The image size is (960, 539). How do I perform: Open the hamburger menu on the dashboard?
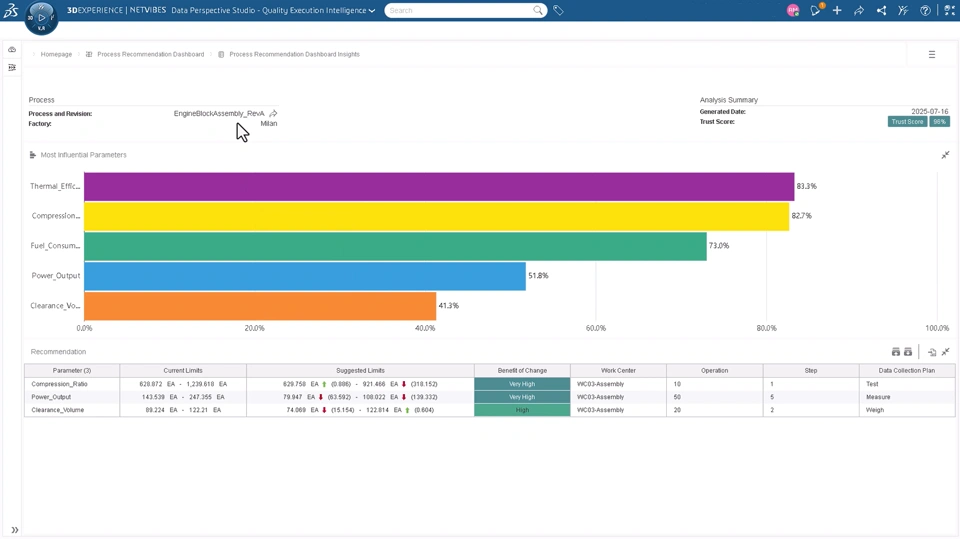932,55
